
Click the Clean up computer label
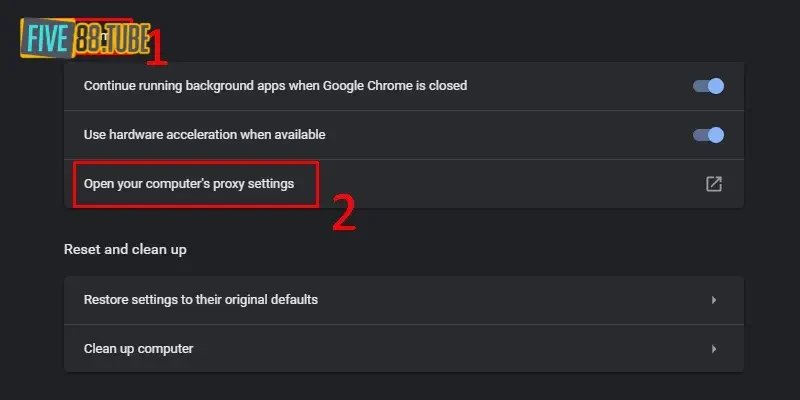pyautogui.click(x=138, y=349)
